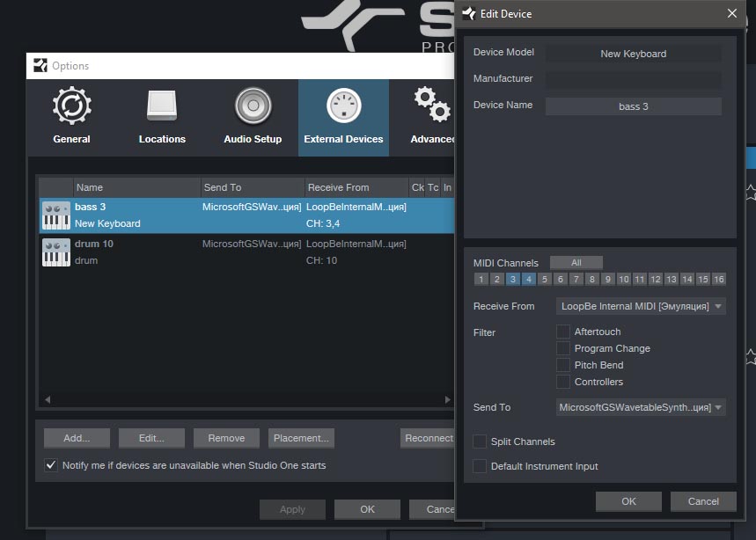Click OK in the Options window
Viewport: 756px width, 540px height.
[367, 509]
